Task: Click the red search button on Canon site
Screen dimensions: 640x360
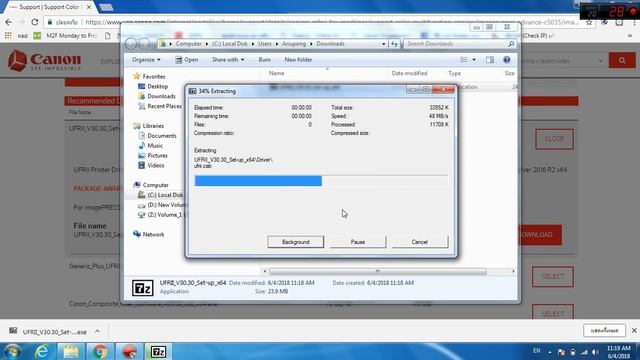Action: tap(622, 60)
